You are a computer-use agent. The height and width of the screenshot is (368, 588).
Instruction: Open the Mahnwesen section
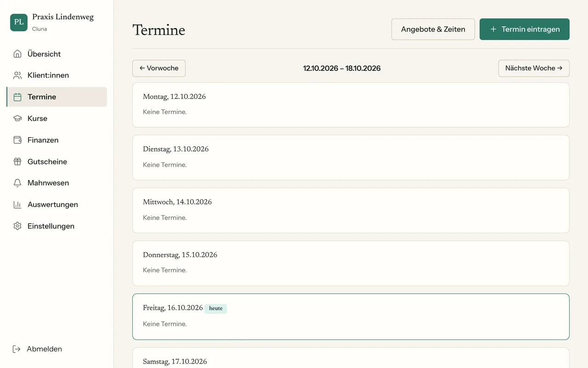click(57, 183)
